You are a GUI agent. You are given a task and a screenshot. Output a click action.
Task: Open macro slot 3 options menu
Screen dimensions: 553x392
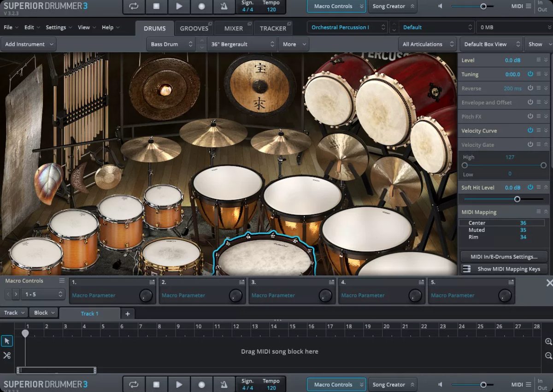point(332,282)
